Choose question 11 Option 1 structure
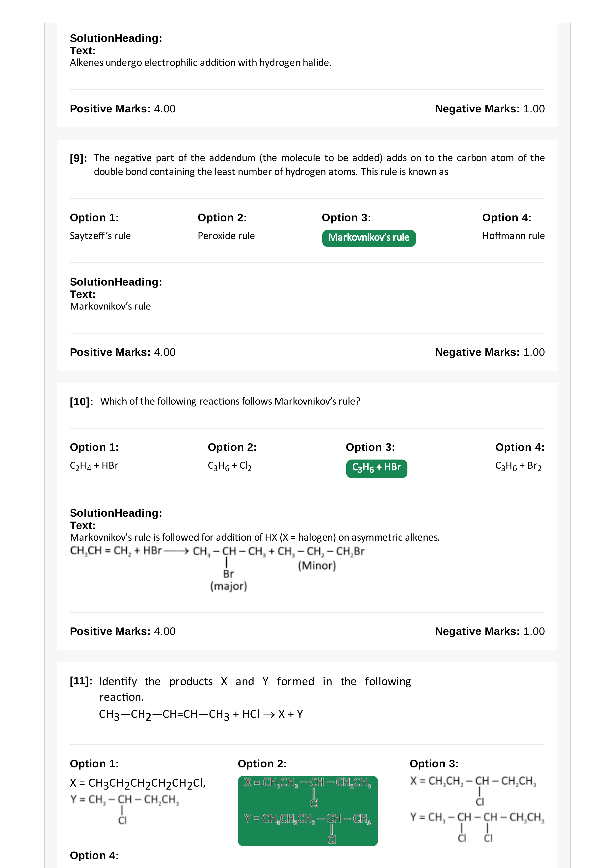The height and width of the screenshot is (868, 614). (x=138, y=801)
